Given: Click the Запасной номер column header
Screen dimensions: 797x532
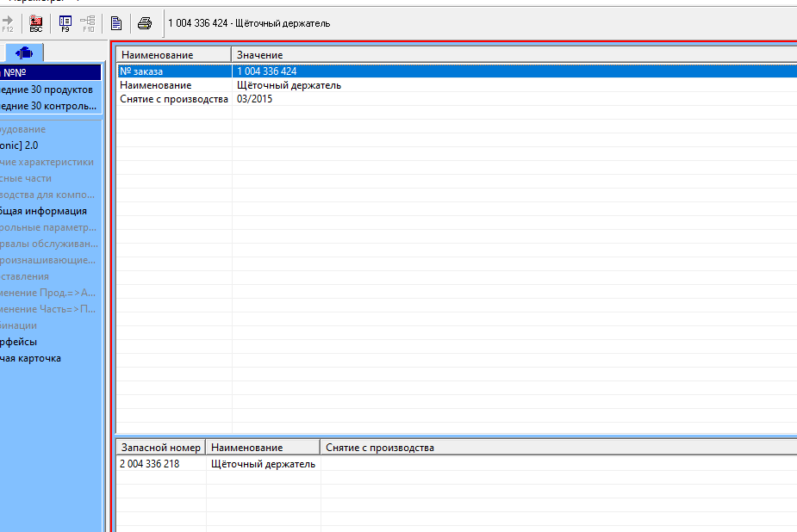Looking at the screenshot, I should pyautogui.click(x=160, y=448).
